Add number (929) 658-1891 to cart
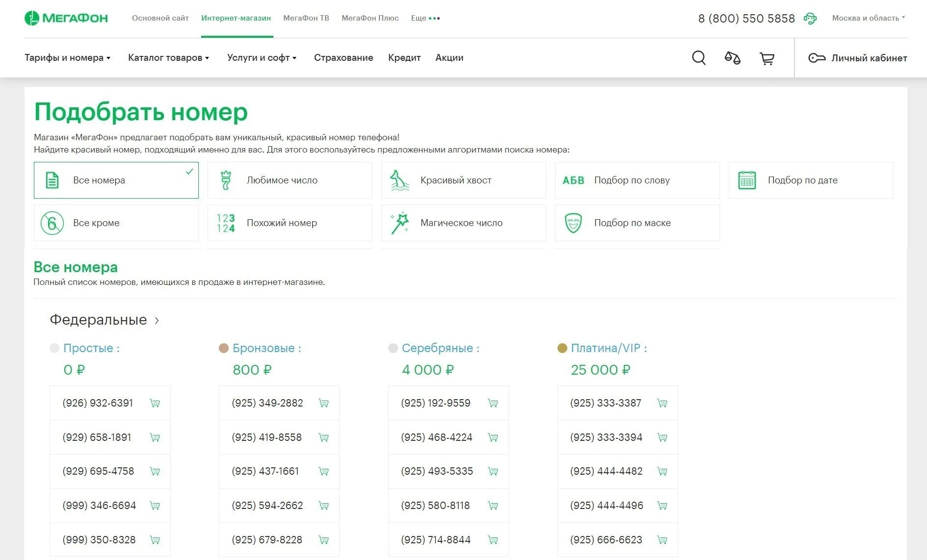The image size is (927, 560). point(155,437)
